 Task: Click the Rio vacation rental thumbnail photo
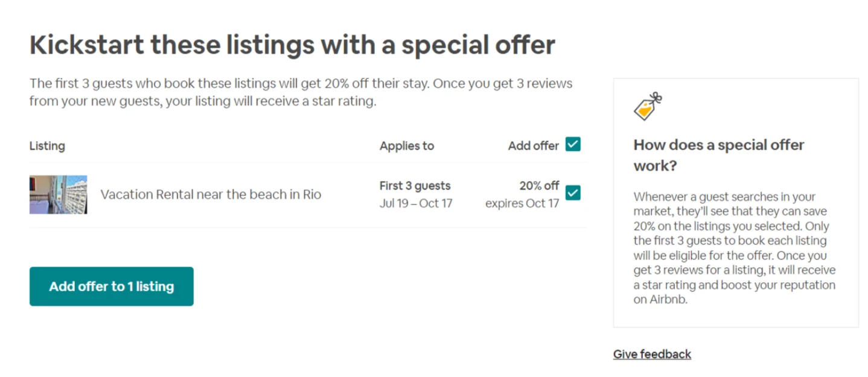(x=58, y=194)
